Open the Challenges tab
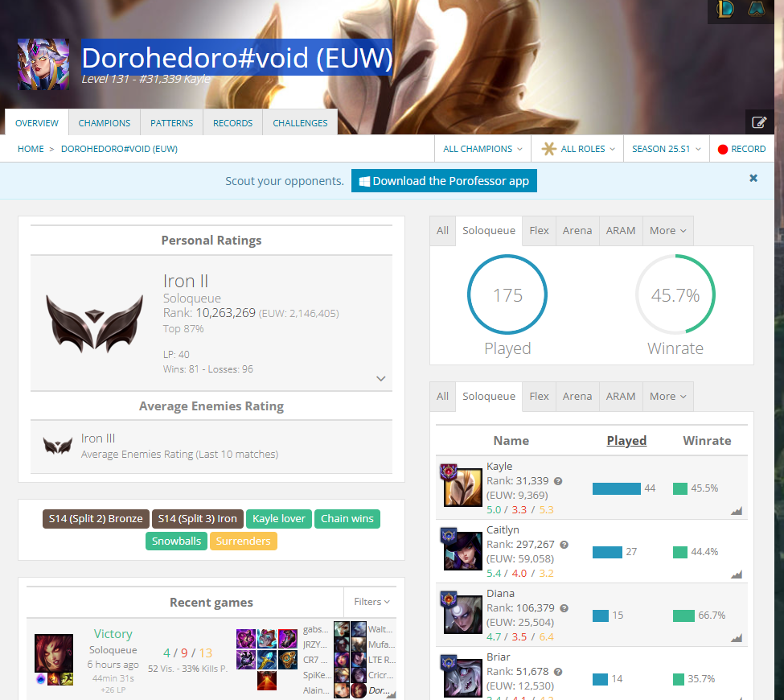This screenshot has height=700, width=784. (x=300, y=122)
